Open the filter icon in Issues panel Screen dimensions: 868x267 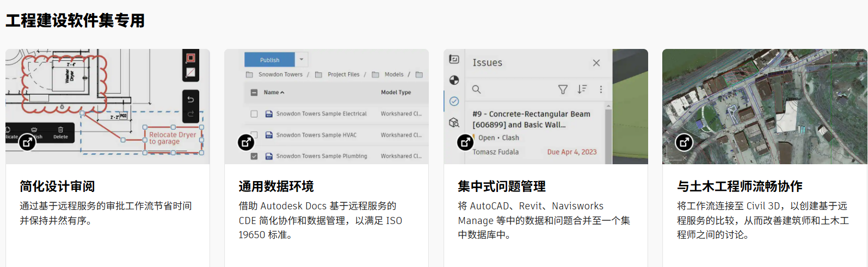click(563, 89)
